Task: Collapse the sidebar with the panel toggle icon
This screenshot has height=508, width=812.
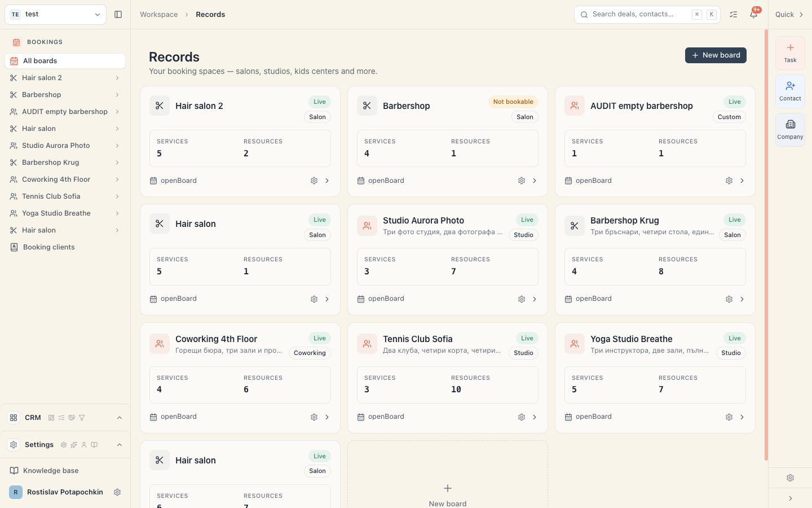Action: 118,15
